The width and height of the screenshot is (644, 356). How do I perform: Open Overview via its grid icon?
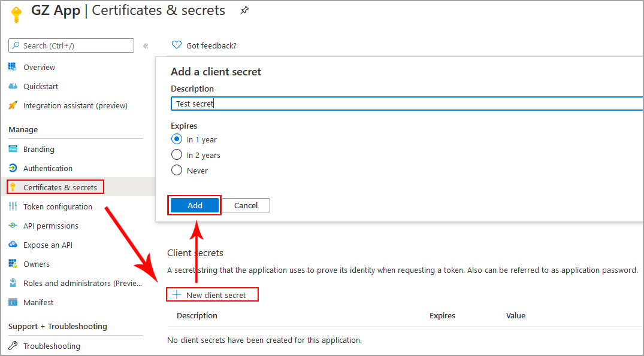[13, 67]
